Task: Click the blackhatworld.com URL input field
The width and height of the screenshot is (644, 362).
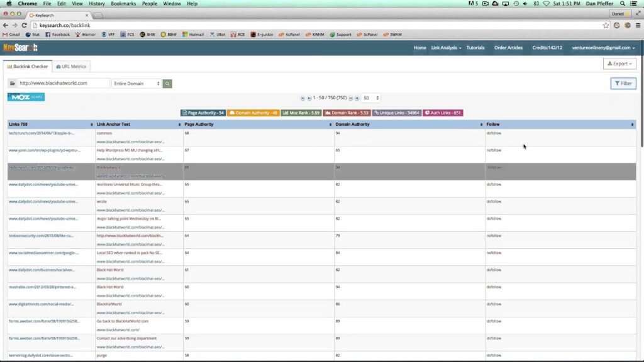Action: point(64,84)
